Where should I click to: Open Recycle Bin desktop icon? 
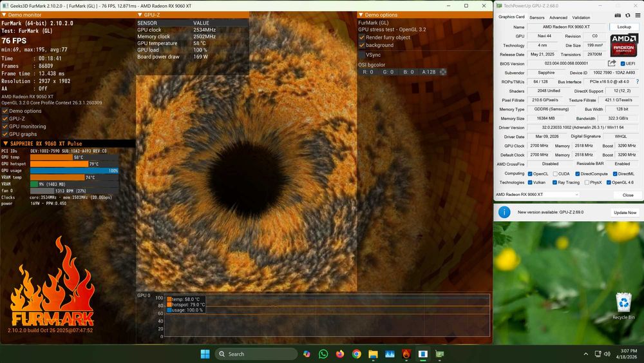coord(623,306)
